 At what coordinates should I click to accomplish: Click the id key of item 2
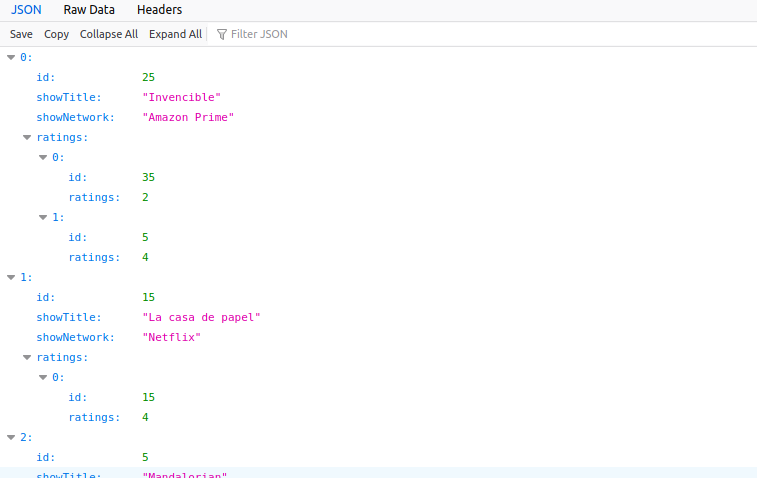pos(46,457)
